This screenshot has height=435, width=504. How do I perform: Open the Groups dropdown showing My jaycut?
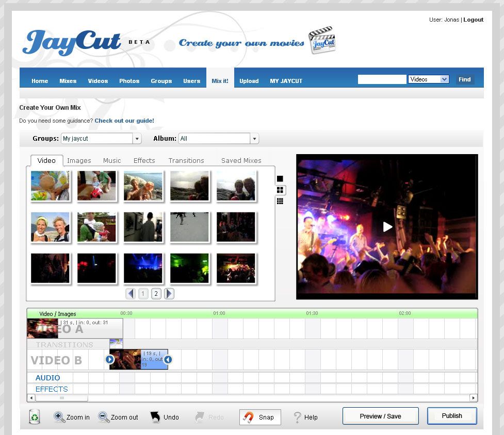[x=137, y=138]
